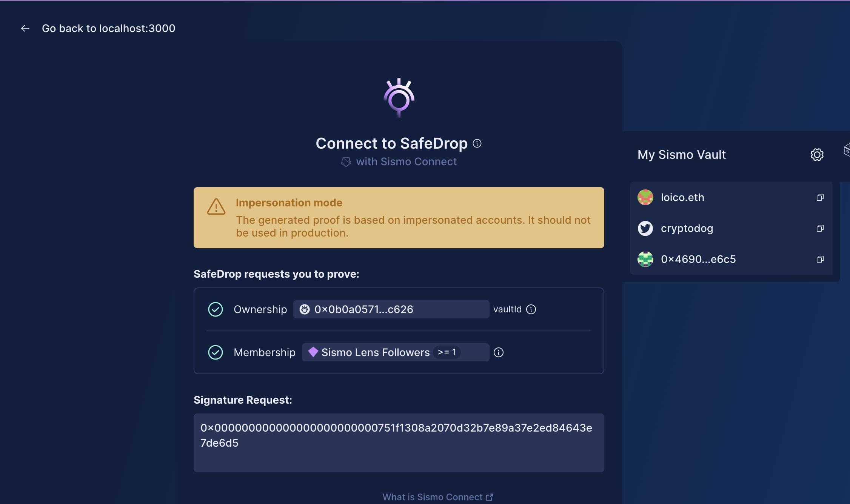Image resolution: width=850 pixels, height=504 pixels.
Task: Select cryptodog account row
Action: tap(731, 228)
